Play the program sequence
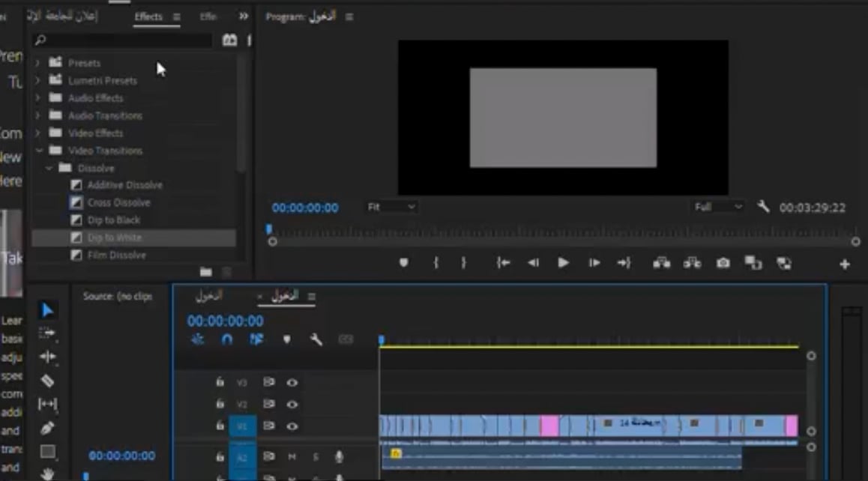Image resolution: width=868 pixels, height=481 pixels. 563,263
